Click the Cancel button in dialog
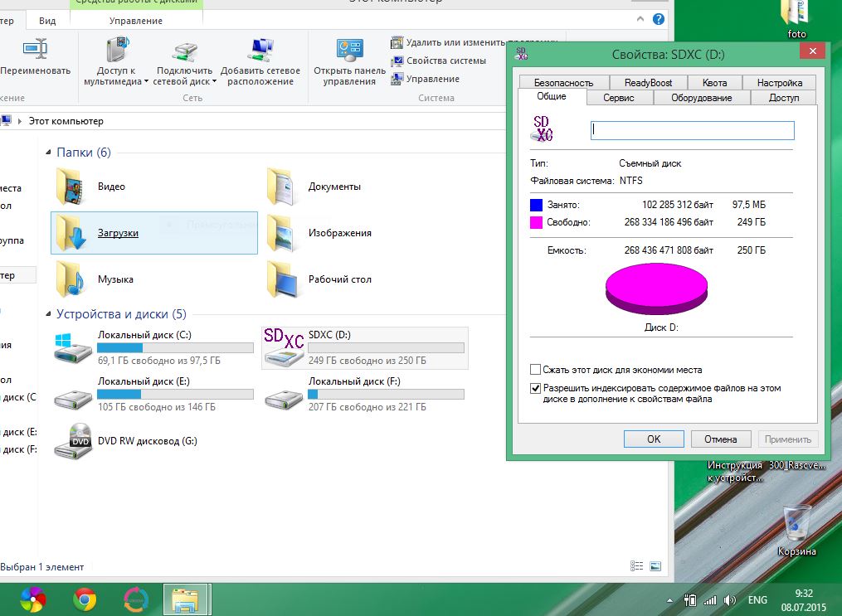 [x=720, y=439]
